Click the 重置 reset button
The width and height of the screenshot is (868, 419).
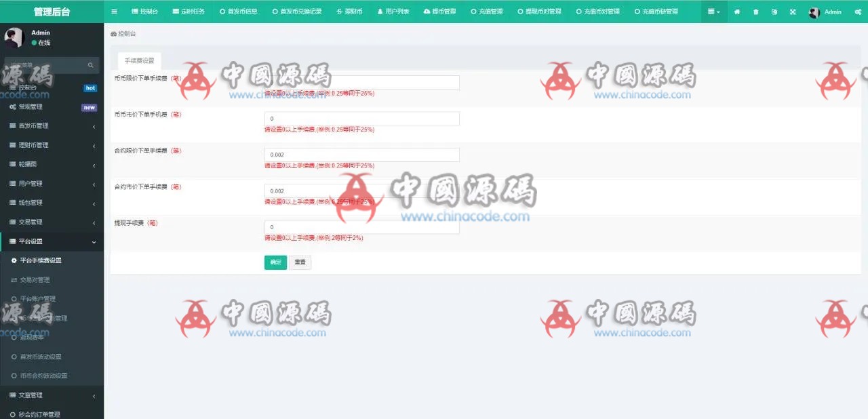(x=300, y=262)
